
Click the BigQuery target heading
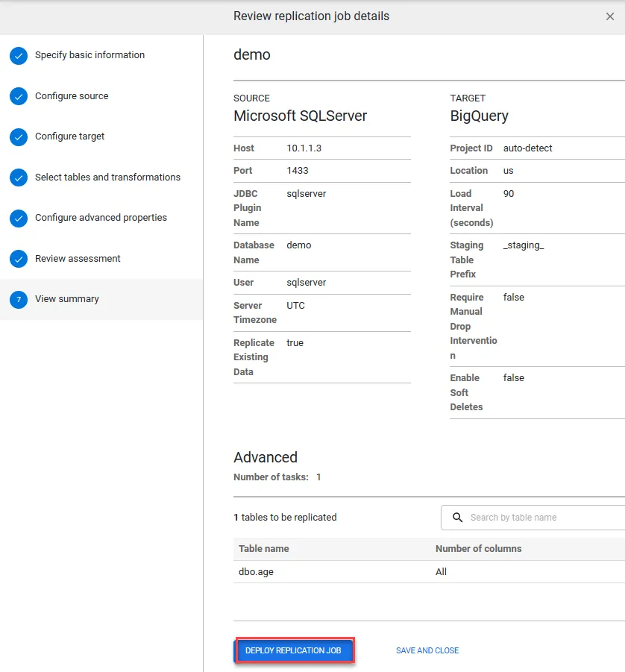[x=480, y=116]
